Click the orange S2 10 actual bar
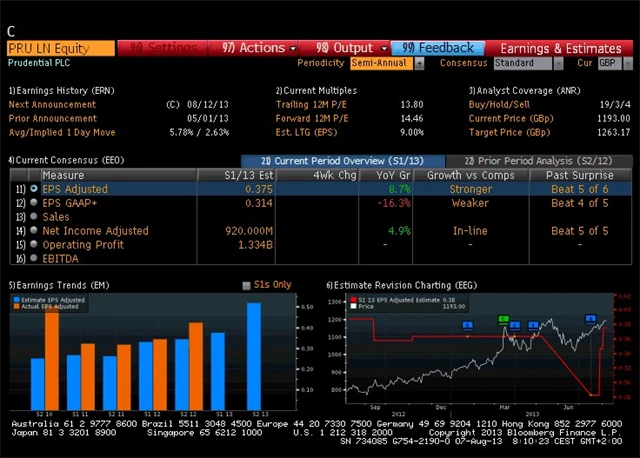The height and width of the screenshot is (458, 640). 52,359
